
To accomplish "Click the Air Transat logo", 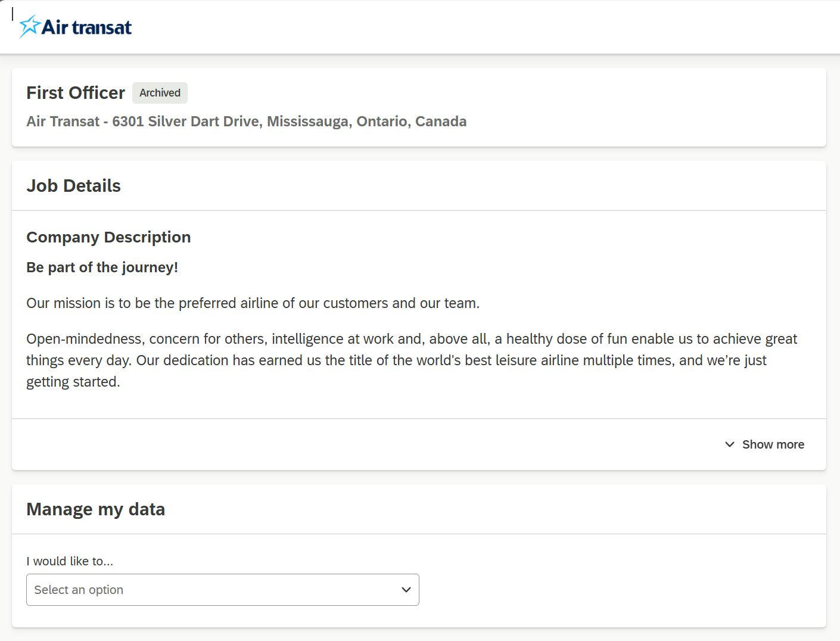I will (76, 27).
